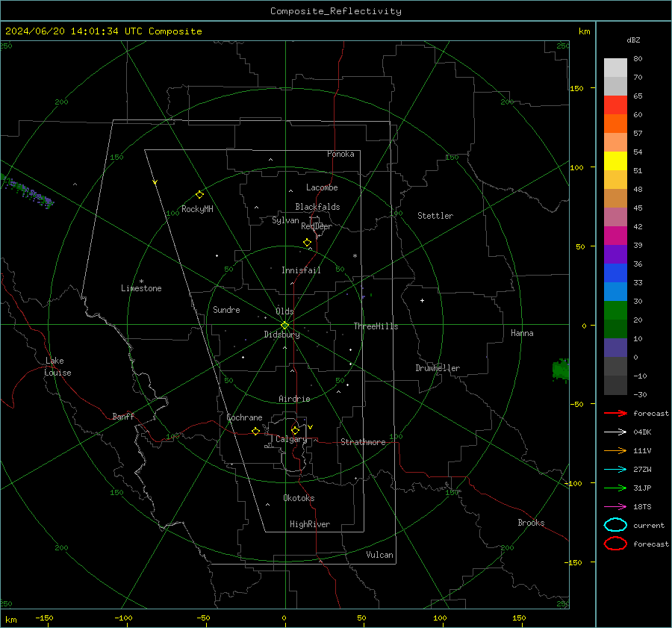
Task: Click the orange 111V arrow legend icon
Action: [x=615, y=450]
